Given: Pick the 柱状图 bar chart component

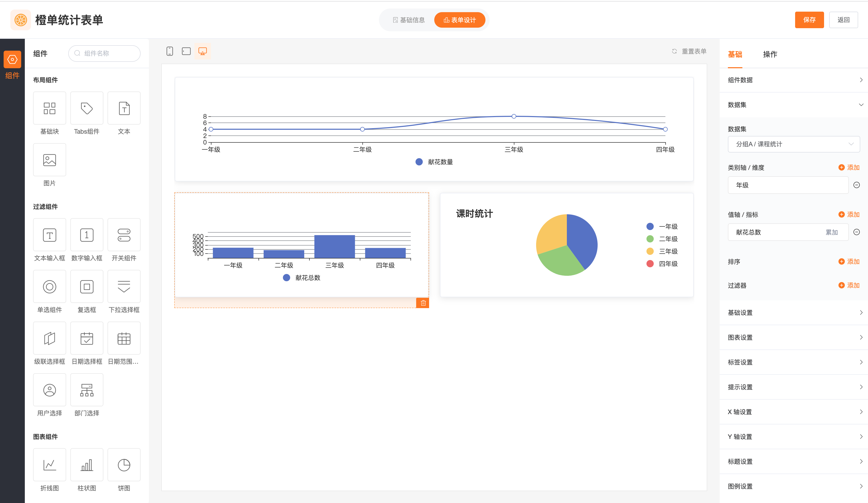Looking at the screenshot, I should pyautogui.click(x=87, y=465).
